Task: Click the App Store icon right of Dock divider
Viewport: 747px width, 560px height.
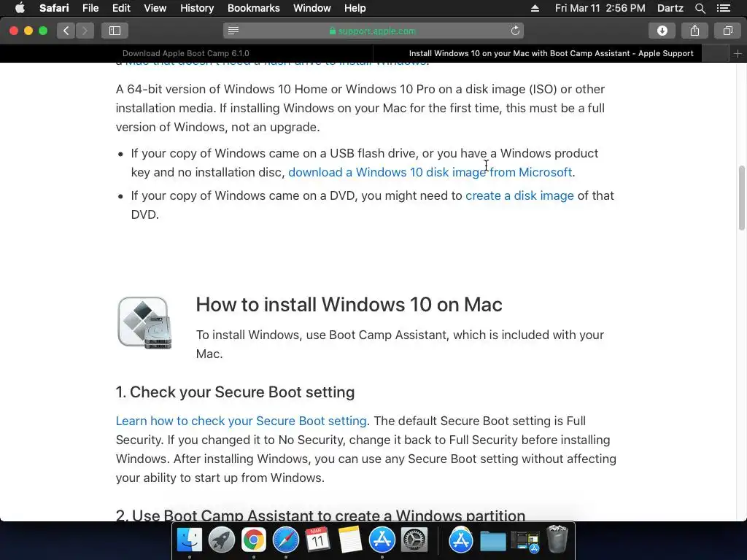Action: tap(461, 540)
